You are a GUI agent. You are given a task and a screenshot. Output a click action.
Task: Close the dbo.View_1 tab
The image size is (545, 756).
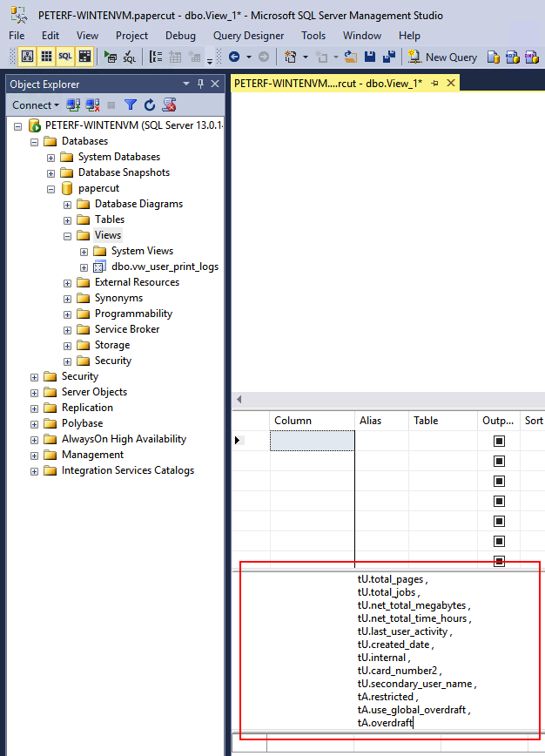(x=451, y=83)
